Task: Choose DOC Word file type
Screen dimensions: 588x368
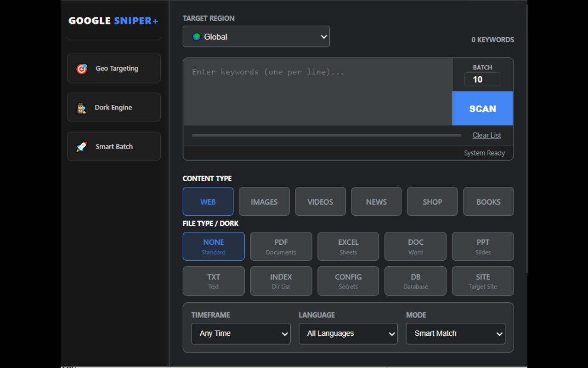Action: click(415, 247)
